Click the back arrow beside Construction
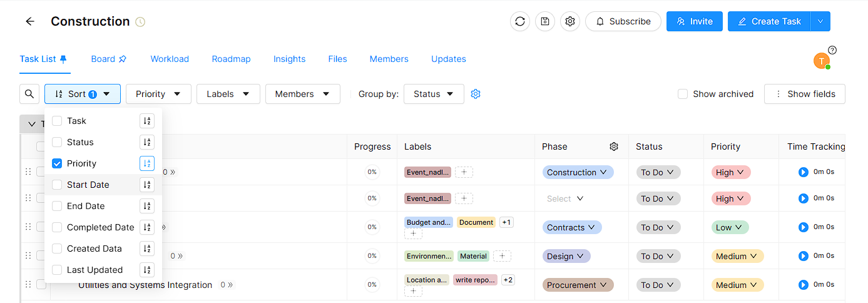This screenshot has width=868, height=303. coord(29,21)
